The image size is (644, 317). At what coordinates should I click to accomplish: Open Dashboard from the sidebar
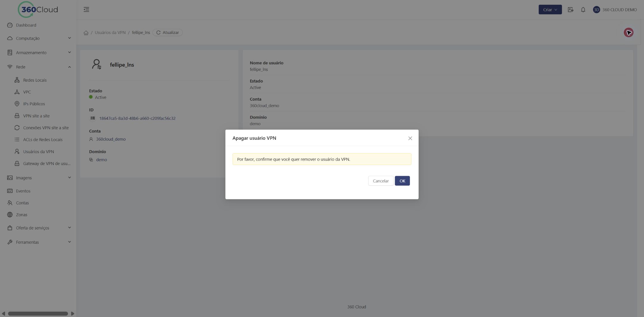[38, 25]
